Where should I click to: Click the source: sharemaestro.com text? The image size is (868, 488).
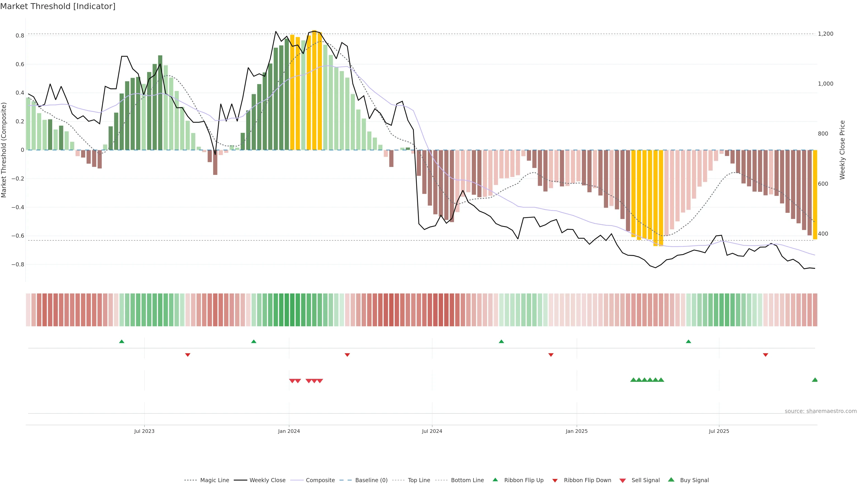click(x=821, y=411)
